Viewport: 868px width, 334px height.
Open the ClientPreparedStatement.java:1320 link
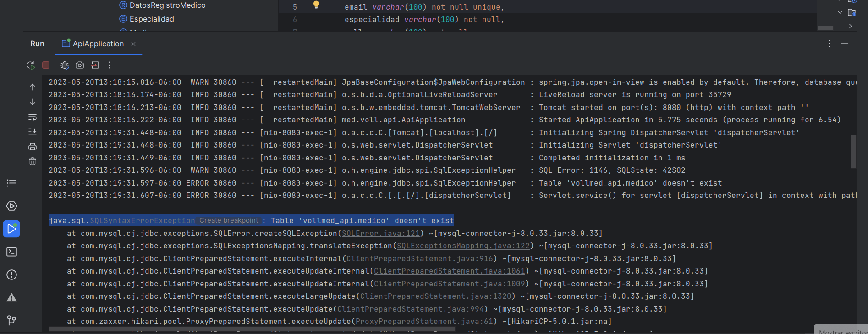[436, 296]
